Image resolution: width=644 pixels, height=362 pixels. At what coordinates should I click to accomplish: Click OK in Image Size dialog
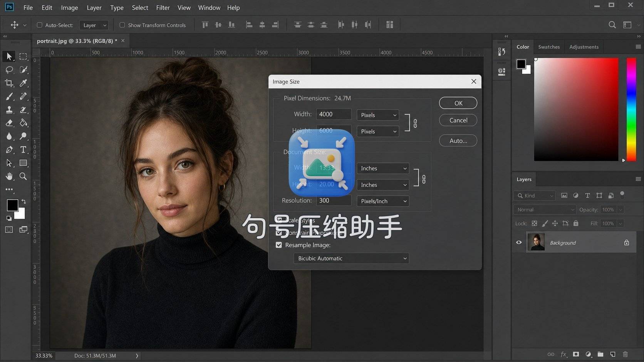458,103
